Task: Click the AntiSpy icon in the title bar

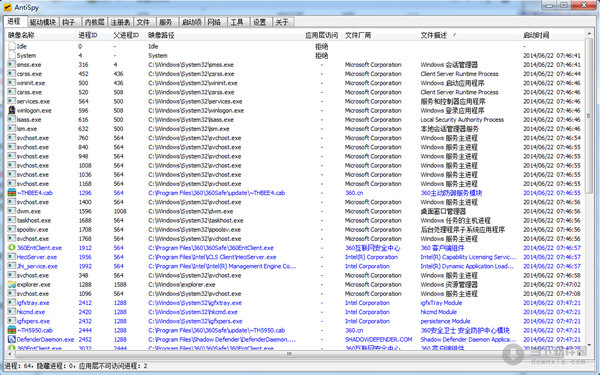Action: click(7, 7)
